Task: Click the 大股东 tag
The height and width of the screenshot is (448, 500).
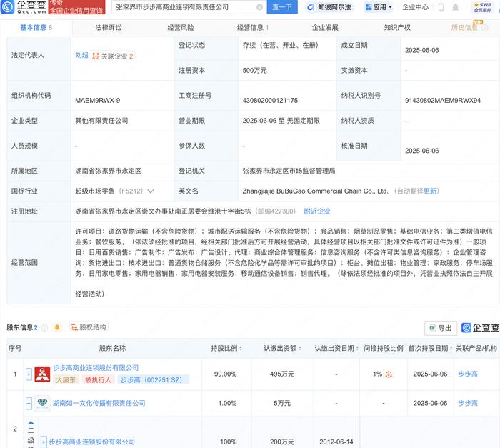Action: pyautogui.click(x=66, y=379)
